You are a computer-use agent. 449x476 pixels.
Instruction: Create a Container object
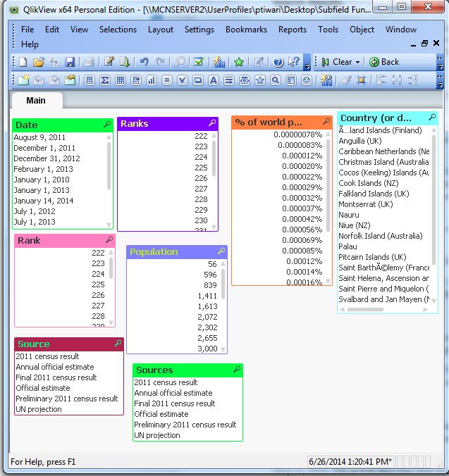(x=291, y=80)
